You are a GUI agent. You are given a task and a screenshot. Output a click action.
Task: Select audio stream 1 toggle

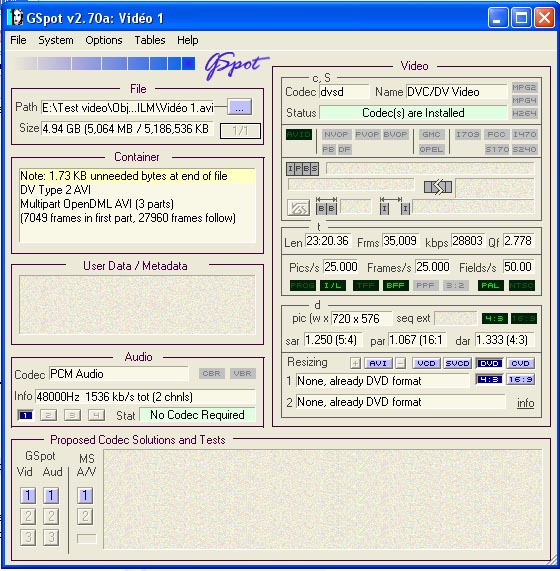point(25,415)
